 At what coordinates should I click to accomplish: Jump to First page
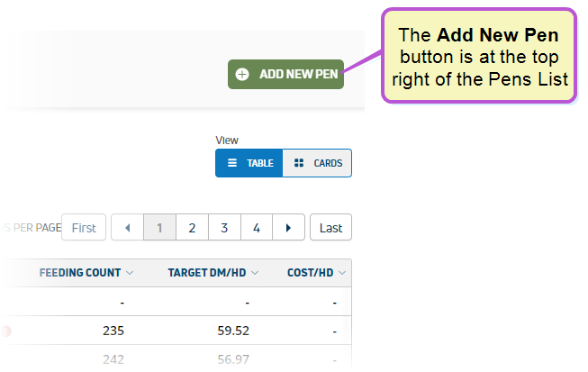point(84,227)
